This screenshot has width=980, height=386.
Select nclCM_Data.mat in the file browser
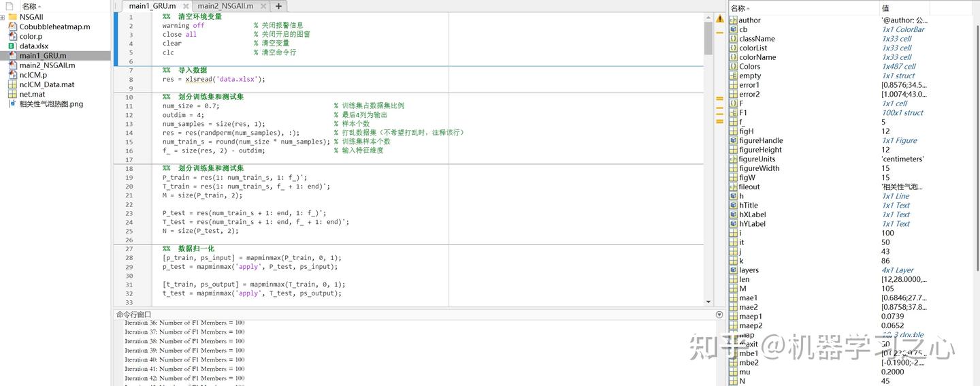click(47, 85)
